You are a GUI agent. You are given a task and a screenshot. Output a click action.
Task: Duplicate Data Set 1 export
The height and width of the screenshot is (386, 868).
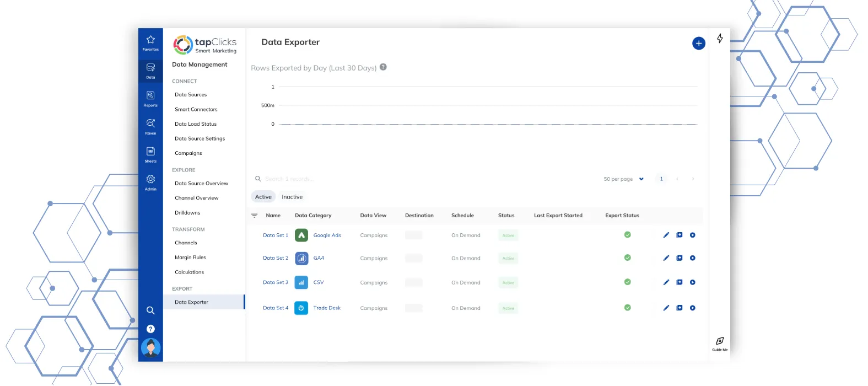(x=680, y=235)
